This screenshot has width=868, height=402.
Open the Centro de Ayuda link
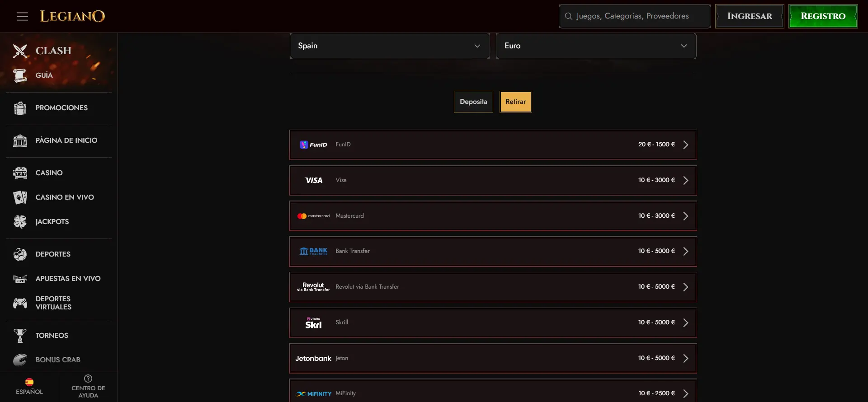tap(88, 387)
